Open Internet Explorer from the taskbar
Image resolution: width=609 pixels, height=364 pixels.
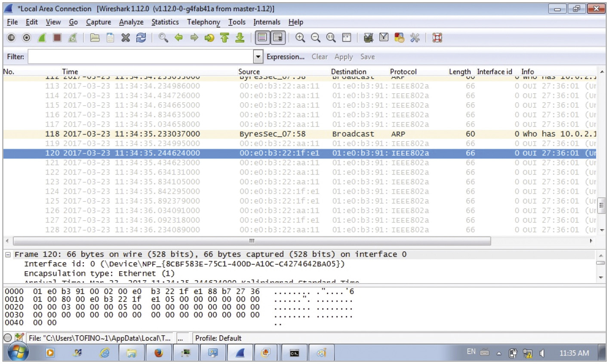105,353
